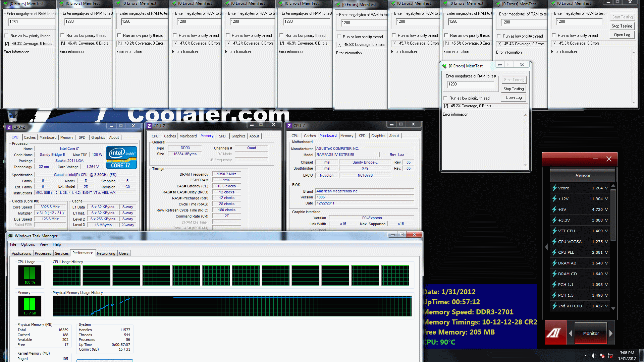Viewport: 644px width, 362px height.
Task: Enable low priority thread in the 45.2% Coverage MemTest
Action: tap(445, 98)
